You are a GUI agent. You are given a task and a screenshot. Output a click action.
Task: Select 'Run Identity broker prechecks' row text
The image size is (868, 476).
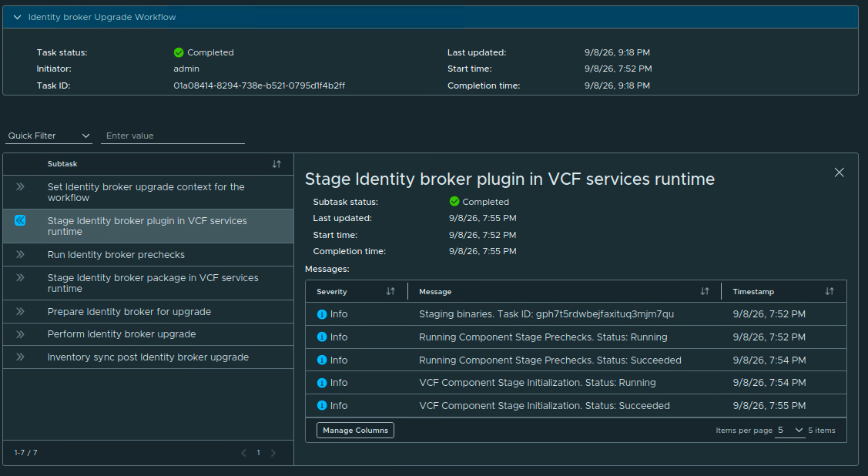click(x=116, y=255)
